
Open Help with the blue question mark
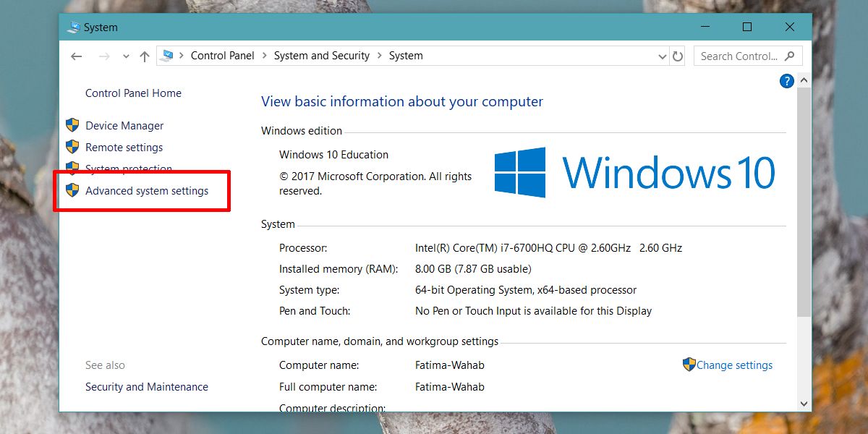[787, 81]
